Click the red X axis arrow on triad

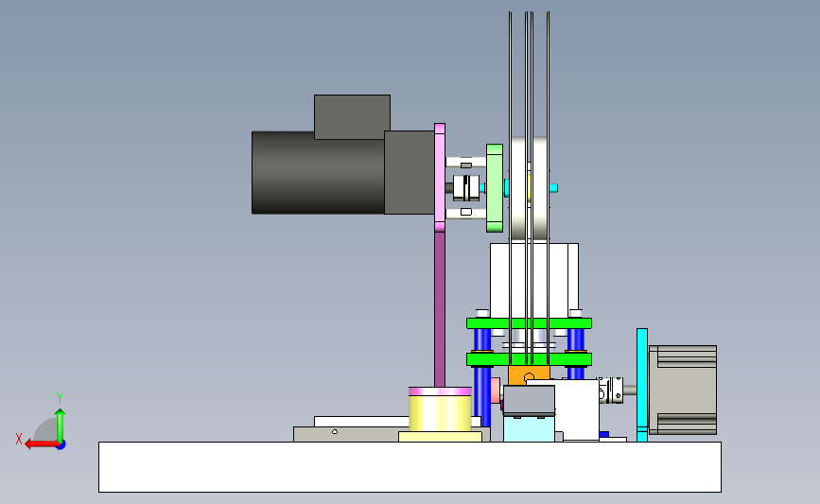[41, 444]
